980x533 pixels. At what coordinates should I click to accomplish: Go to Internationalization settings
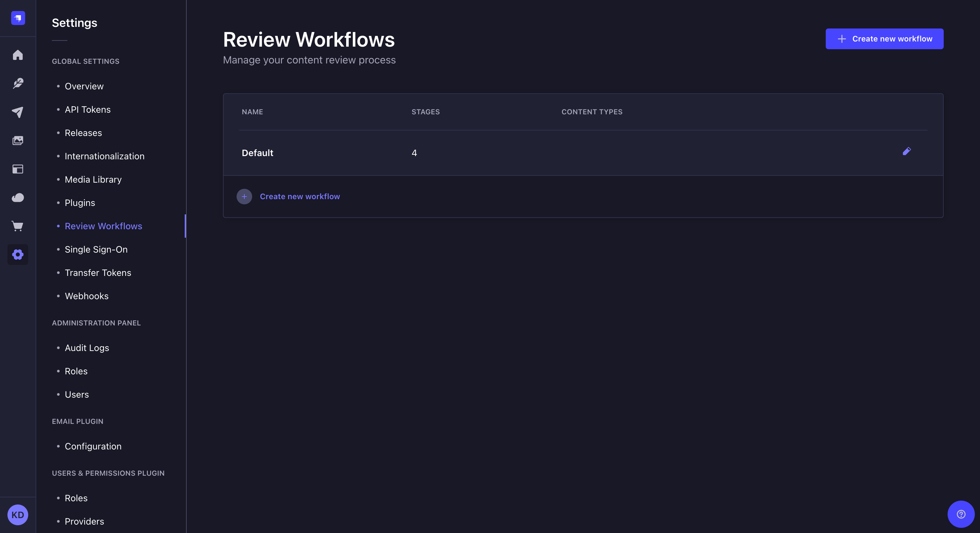(x=104, y=156)
